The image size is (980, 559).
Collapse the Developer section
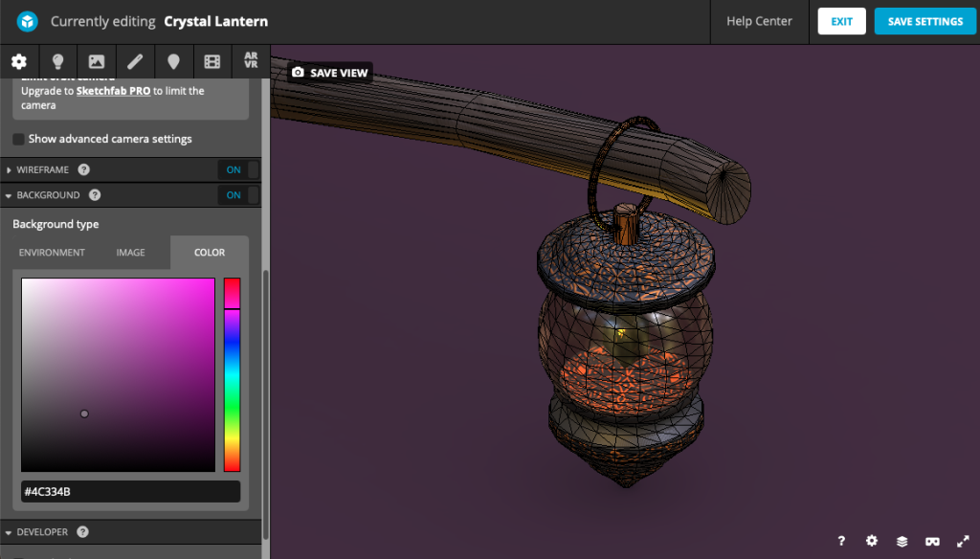(x=9, y=532)
